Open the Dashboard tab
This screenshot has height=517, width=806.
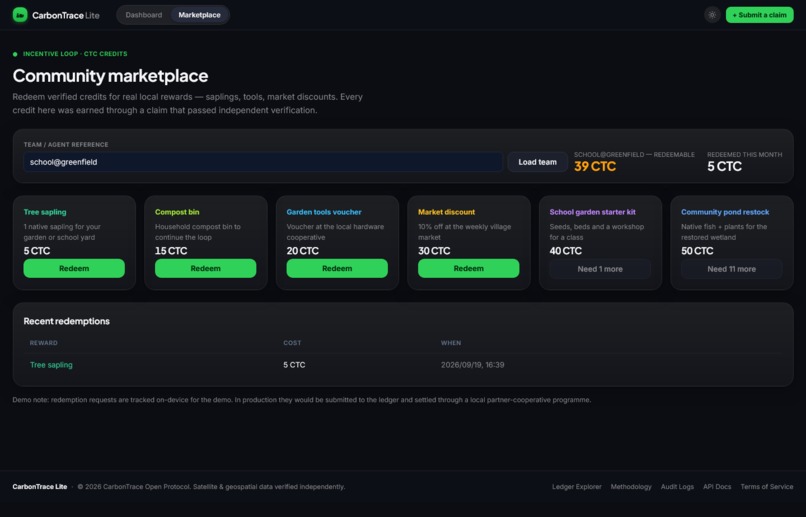click(143, 15)
